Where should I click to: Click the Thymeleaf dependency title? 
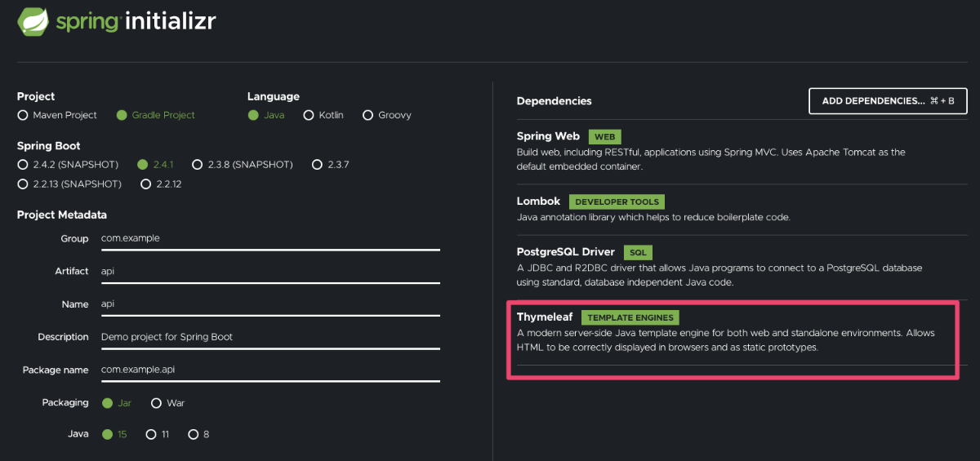point(545,317)
